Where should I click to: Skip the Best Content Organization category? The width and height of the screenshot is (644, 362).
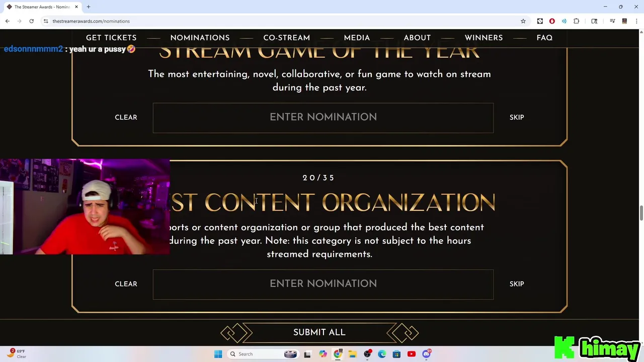tap(517, 284)
